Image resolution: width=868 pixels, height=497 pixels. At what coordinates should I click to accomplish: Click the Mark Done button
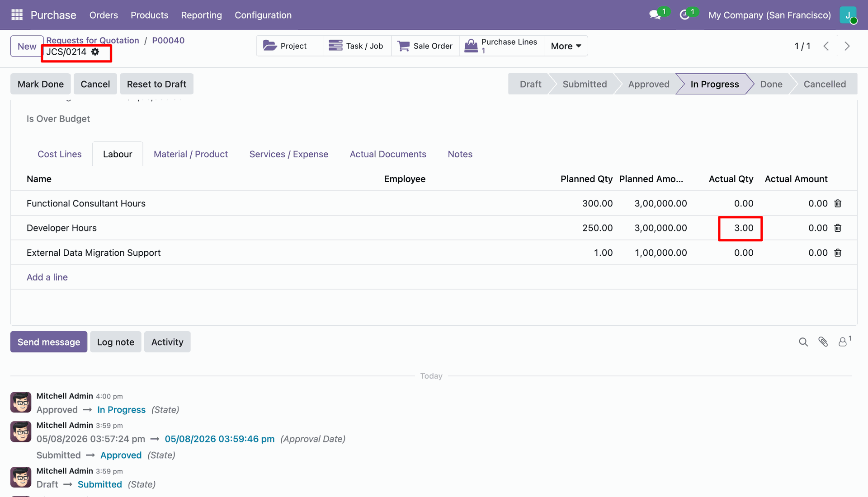[41, 84]
